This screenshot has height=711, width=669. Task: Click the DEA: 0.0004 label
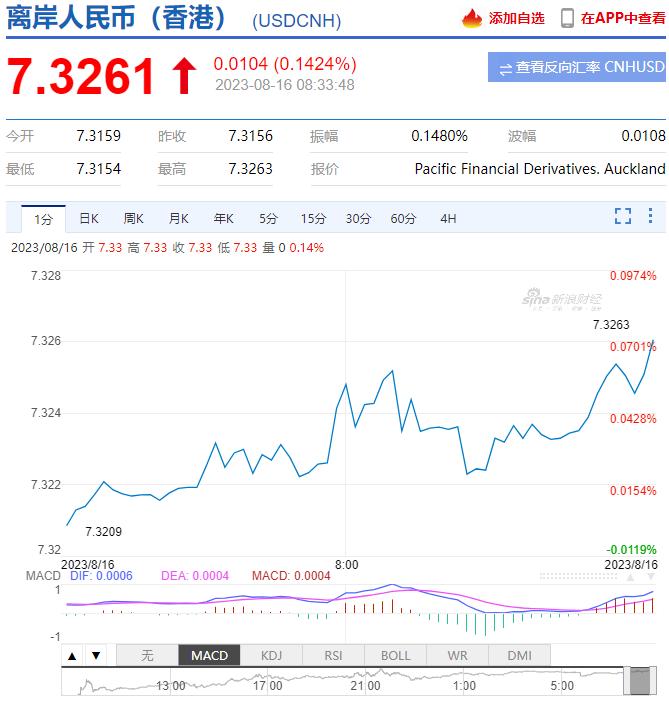195,576
